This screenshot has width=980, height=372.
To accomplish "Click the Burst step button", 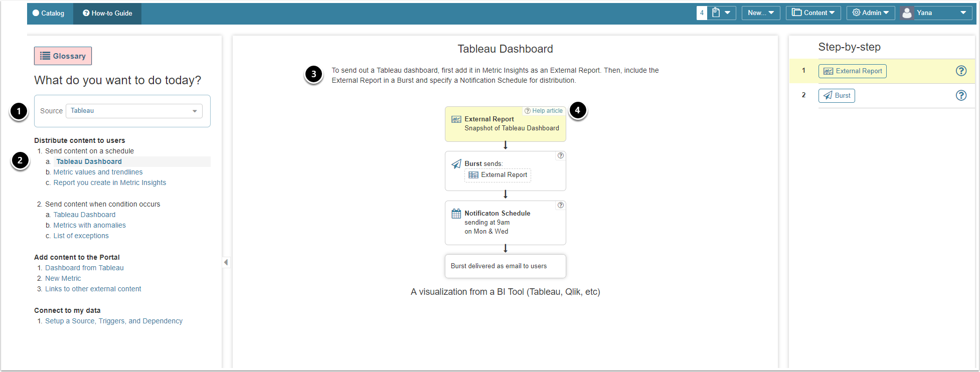I will (837, 96).
